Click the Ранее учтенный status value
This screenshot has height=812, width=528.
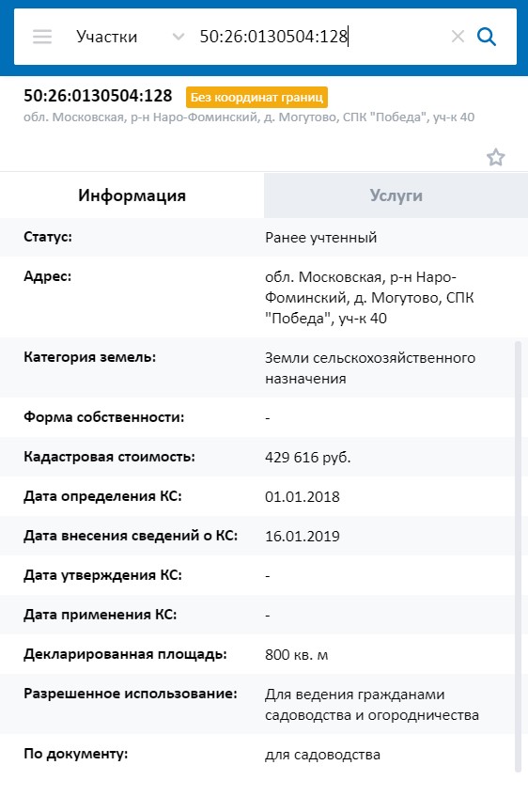point(321,238)
